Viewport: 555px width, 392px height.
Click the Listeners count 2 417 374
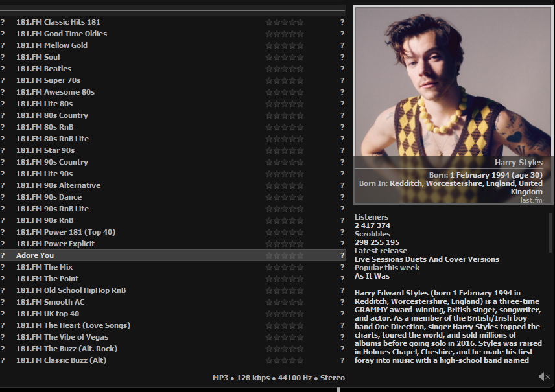[372, 225]
